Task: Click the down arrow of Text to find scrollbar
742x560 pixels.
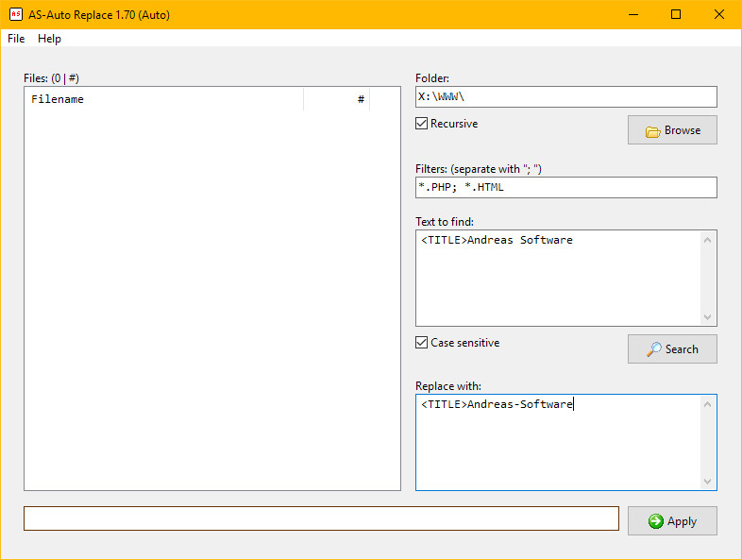Action: coord(707,316)
